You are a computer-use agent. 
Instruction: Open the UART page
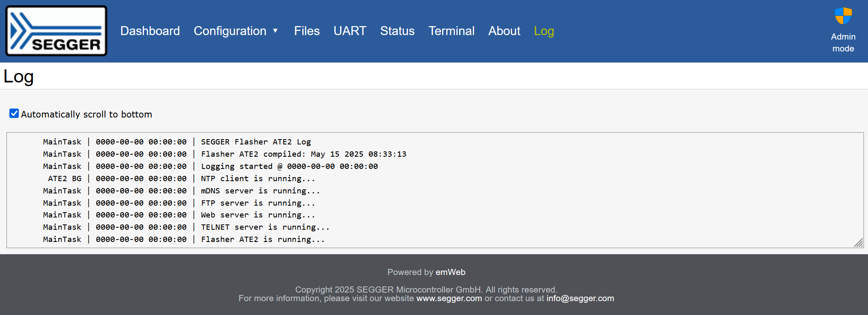[x=350, y=31]
